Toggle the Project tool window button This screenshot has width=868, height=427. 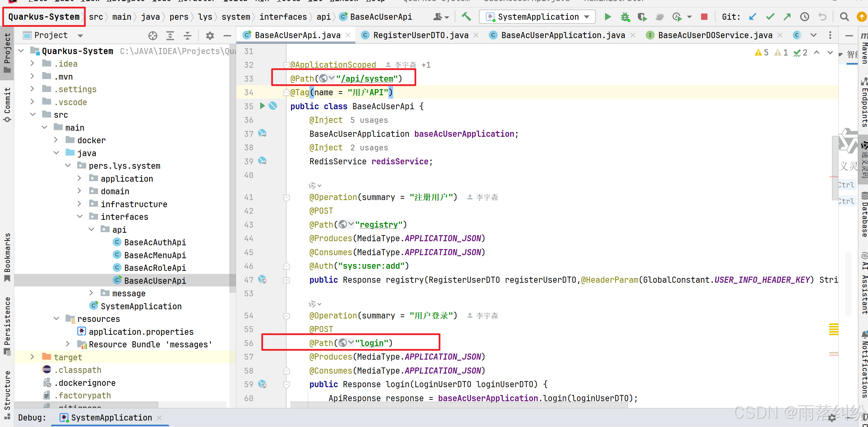point(7,53)
